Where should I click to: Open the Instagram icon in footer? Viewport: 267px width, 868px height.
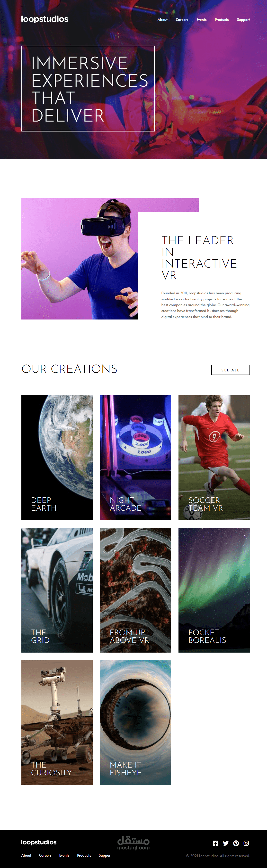[x=246, y=843]
